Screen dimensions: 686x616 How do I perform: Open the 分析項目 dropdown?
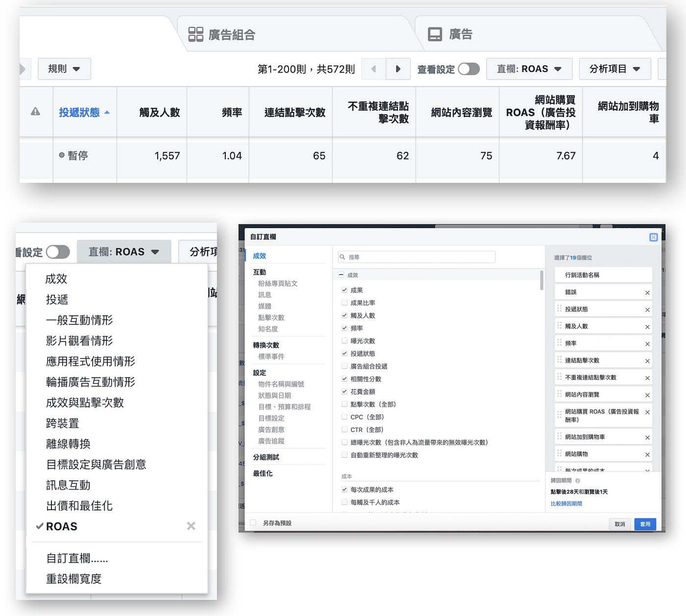[615, 69]
